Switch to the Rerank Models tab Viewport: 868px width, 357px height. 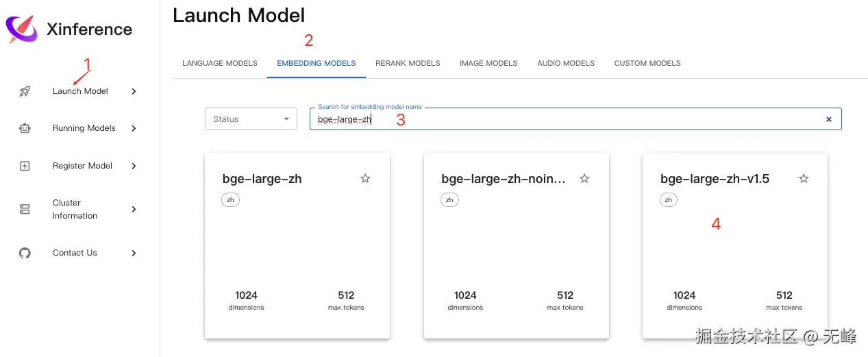pyautogui.click(x=408, y=63)
